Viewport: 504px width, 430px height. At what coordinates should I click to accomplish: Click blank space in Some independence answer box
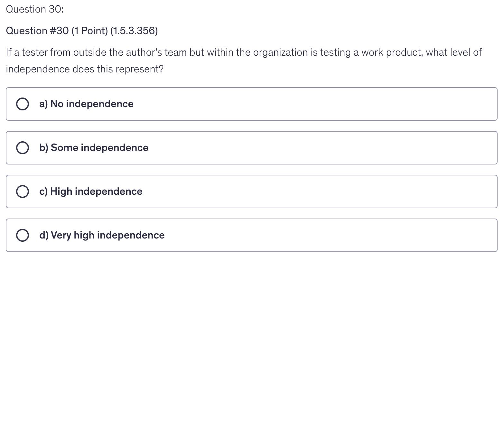pos(306,148)
